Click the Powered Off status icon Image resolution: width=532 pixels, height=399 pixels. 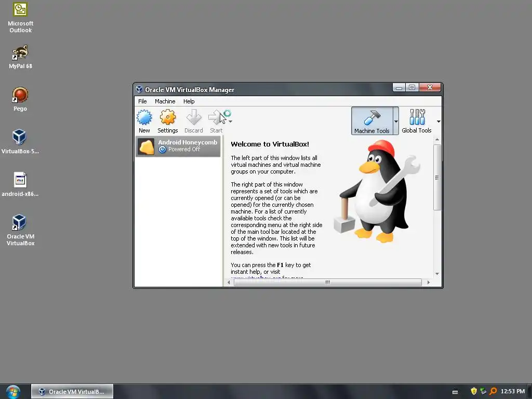click(162, 149)
